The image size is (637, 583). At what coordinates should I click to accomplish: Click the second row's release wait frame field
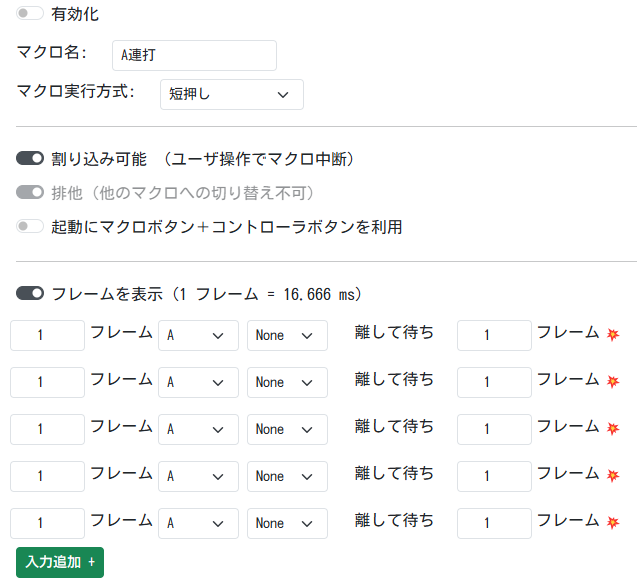493,382
